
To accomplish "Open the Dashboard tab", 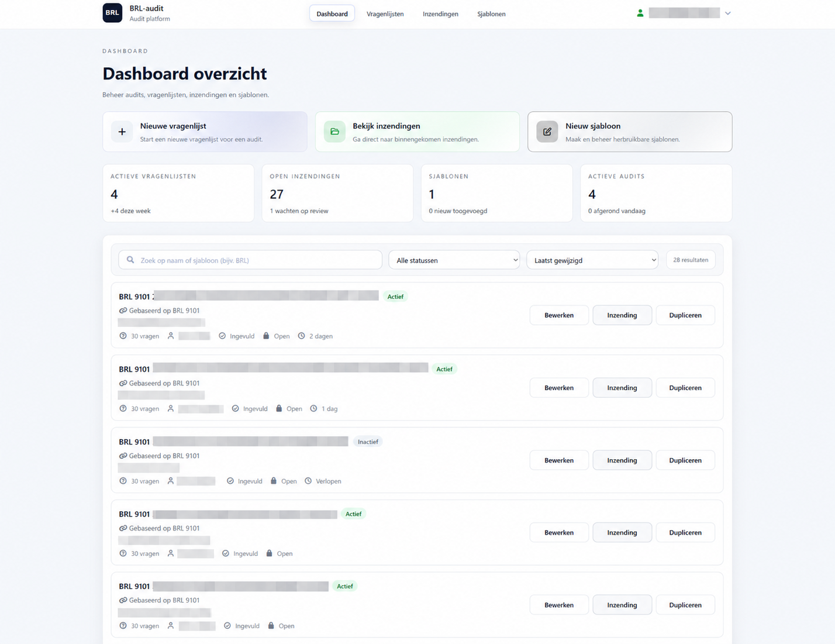I will coord(332,13).
